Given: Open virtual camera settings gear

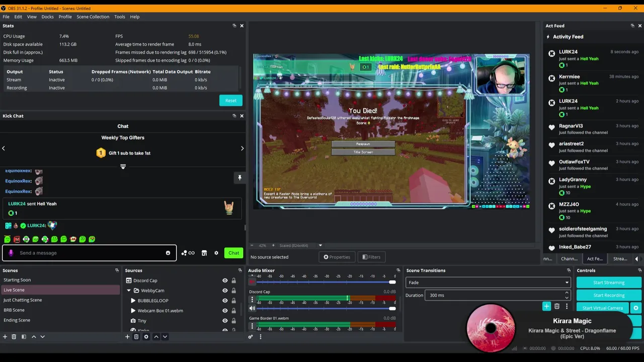Looking at the screenshot, I should (636, 308).
